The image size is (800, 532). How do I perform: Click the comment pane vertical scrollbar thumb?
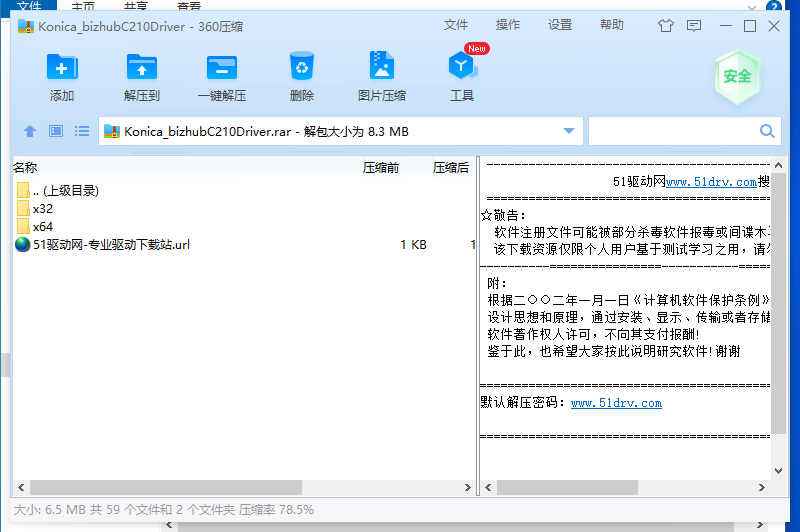coord(778,303)
